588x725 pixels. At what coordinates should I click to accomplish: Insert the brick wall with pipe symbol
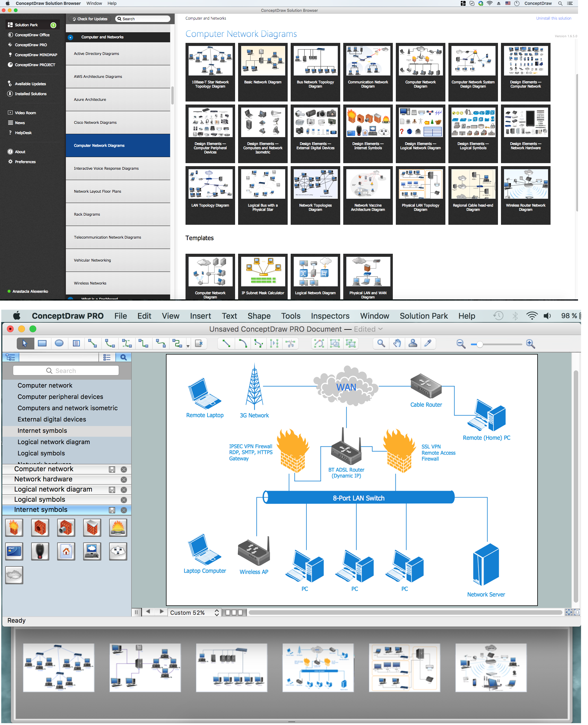coord(66,527)
